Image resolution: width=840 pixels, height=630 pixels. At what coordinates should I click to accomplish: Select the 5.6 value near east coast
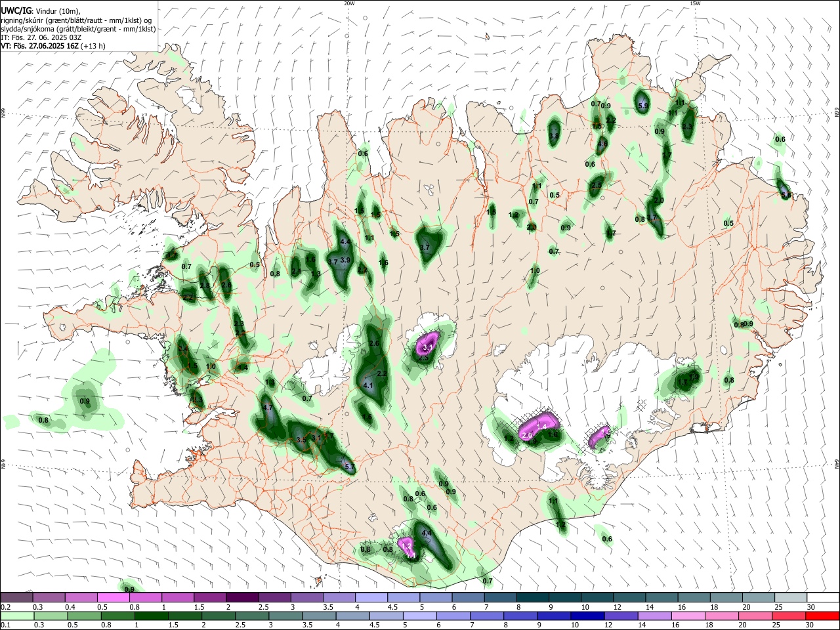[786, 195]
